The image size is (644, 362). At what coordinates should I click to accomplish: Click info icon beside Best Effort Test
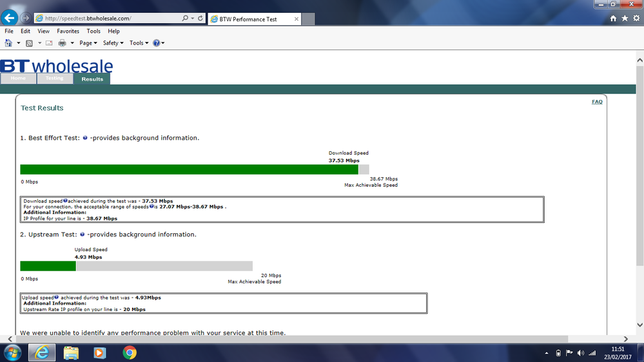click(x=85, y=138)
